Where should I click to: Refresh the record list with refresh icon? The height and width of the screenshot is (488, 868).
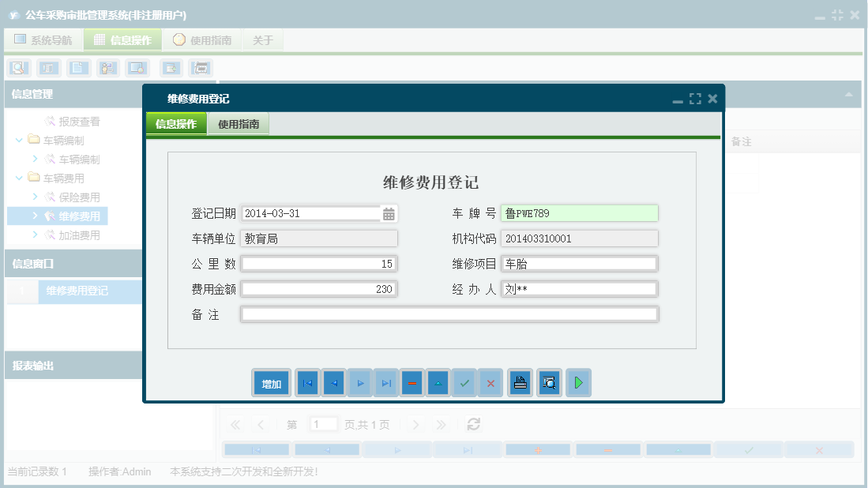(x=472, y=424)
